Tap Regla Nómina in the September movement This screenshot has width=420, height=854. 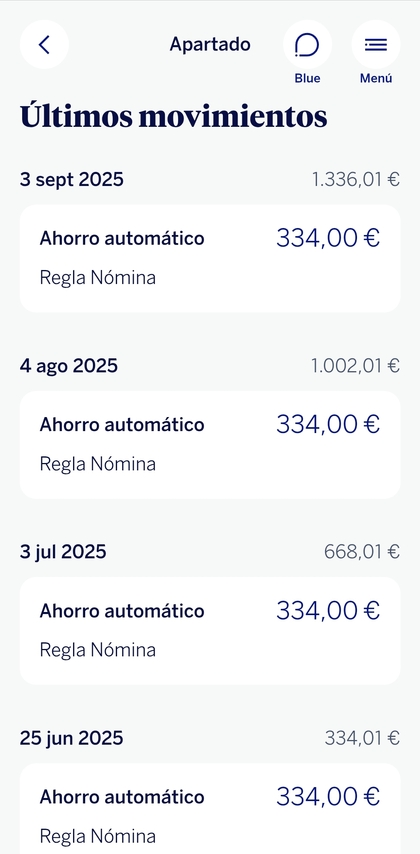pos(98,278)
